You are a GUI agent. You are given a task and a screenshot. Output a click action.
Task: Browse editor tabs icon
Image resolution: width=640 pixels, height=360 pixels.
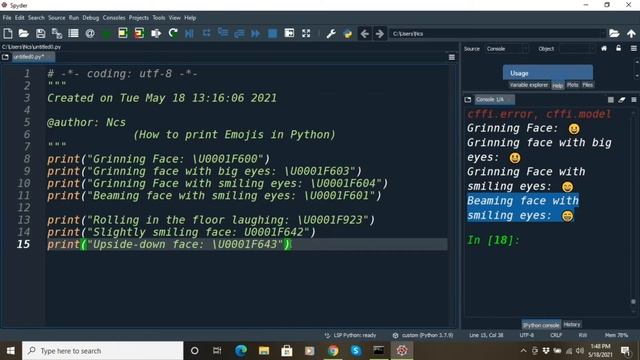click(x=5, y=57)
